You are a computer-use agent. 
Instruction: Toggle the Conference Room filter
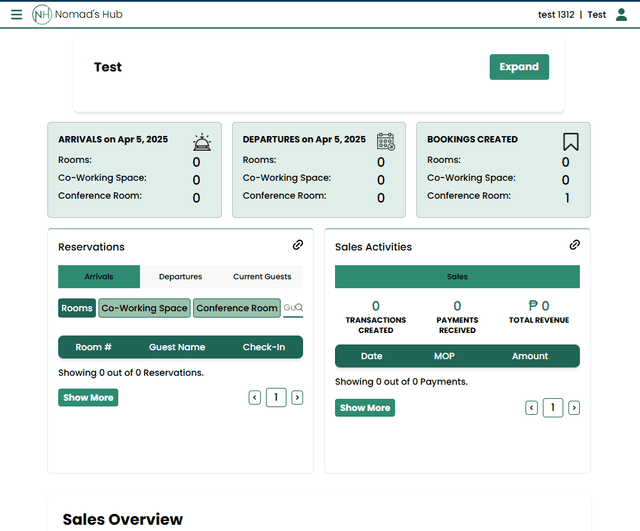[237, 308]
